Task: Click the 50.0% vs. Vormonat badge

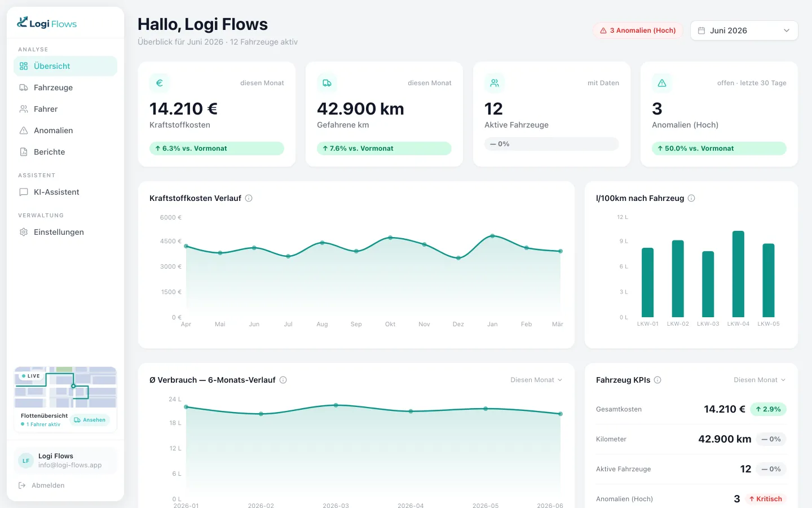Action: (719, 148)
